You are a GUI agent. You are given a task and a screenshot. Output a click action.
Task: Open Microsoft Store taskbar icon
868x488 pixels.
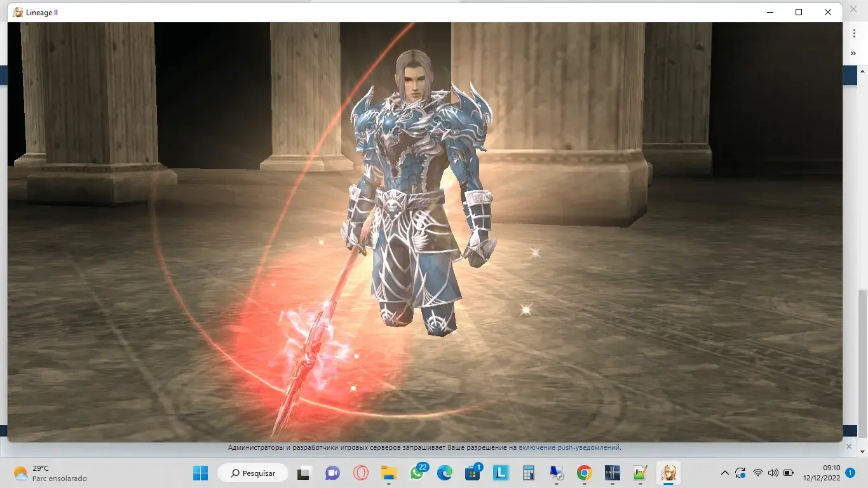click(473, 473)
